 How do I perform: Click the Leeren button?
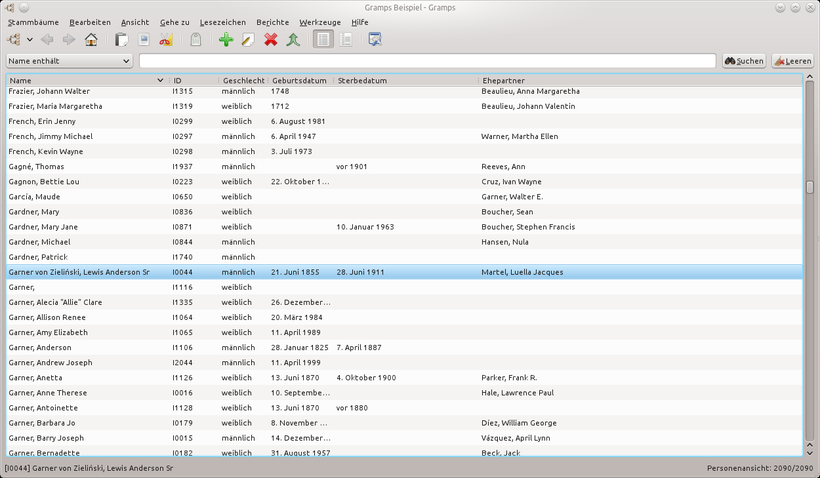793,61
